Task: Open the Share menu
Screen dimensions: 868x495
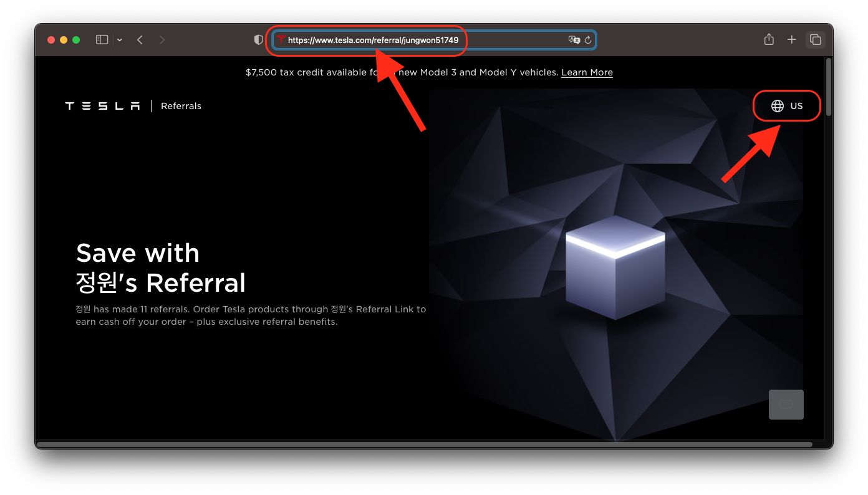Action: point(769,39)
